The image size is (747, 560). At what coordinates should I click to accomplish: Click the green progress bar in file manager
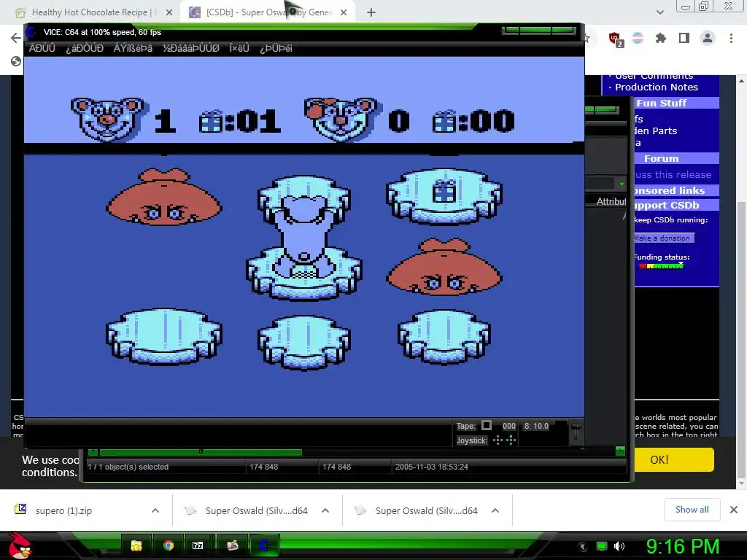(201, 451)
